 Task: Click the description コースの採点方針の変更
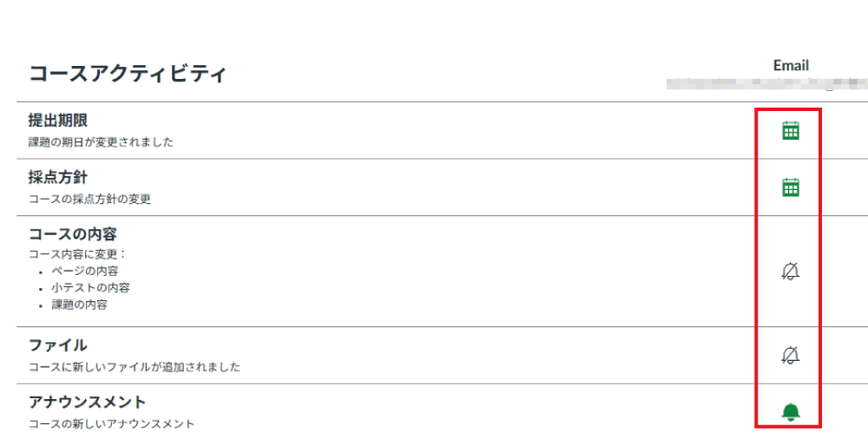tap(90, 199)
